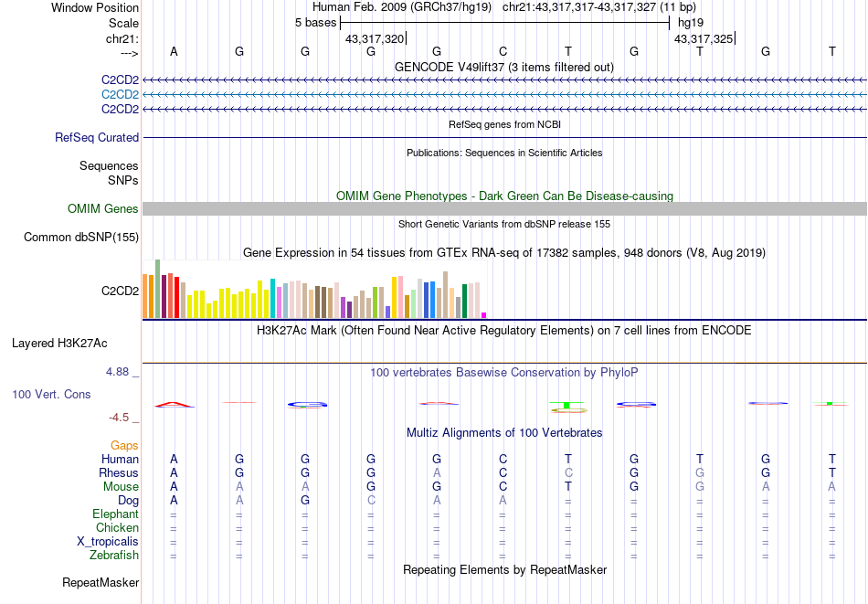Click 'Publications: Sequences in Scientific Articles' title
This screenshot has width=868, height=604.
coord(504,153)
